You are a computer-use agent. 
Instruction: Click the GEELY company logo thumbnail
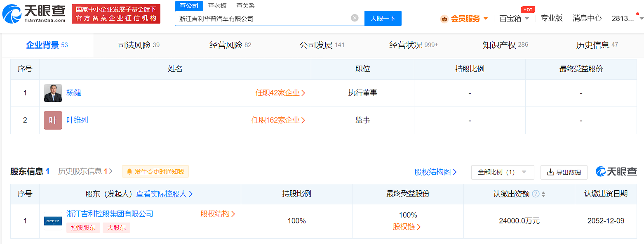coord(53,221)
